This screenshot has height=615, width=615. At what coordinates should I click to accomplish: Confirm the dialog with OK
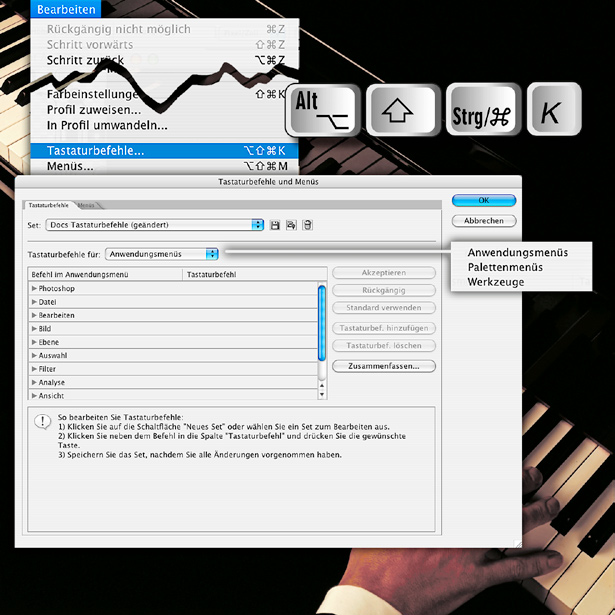(x=484, y=200)
